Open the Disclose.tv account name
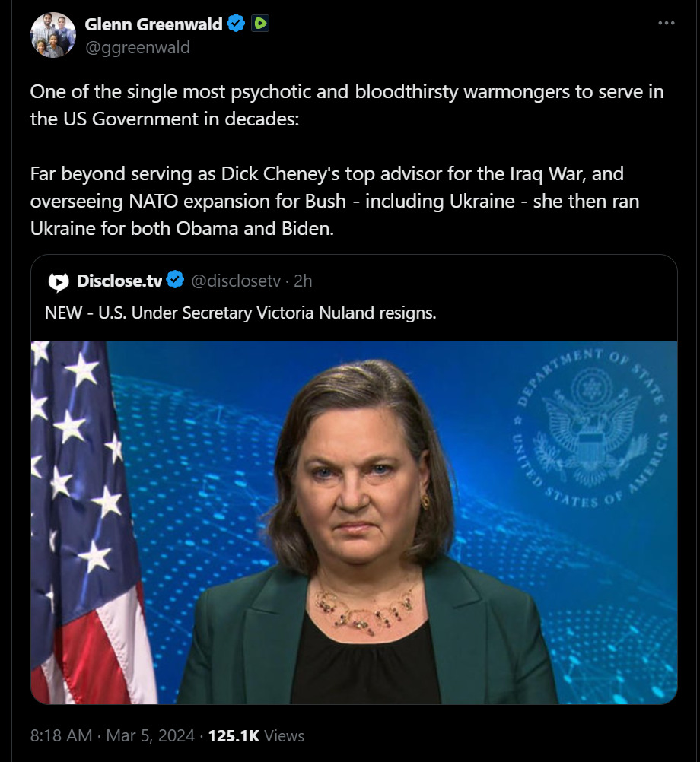The width and height of the screenshot is (700, 762). pos(119,281)
